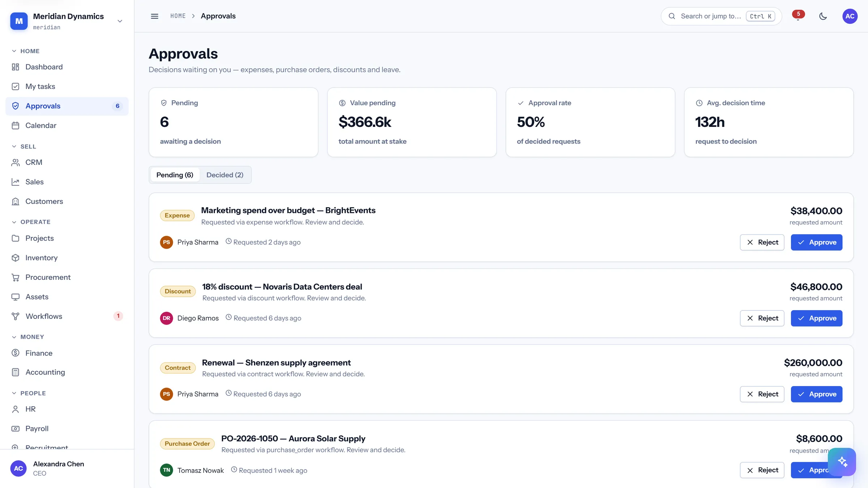This screenshot has width=868, height=488.
Task: Click the Pending stat card
Action: point(233,122)
